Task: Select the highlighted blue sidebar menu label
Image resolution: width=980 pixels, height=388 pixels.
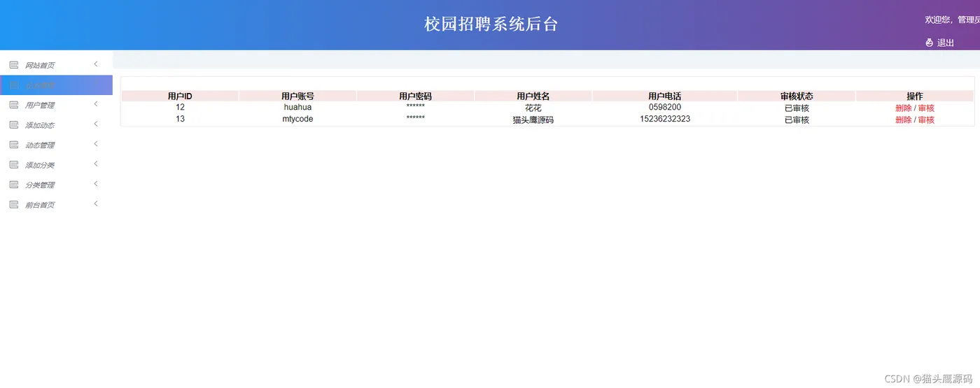Action: [x=40, y=85]
